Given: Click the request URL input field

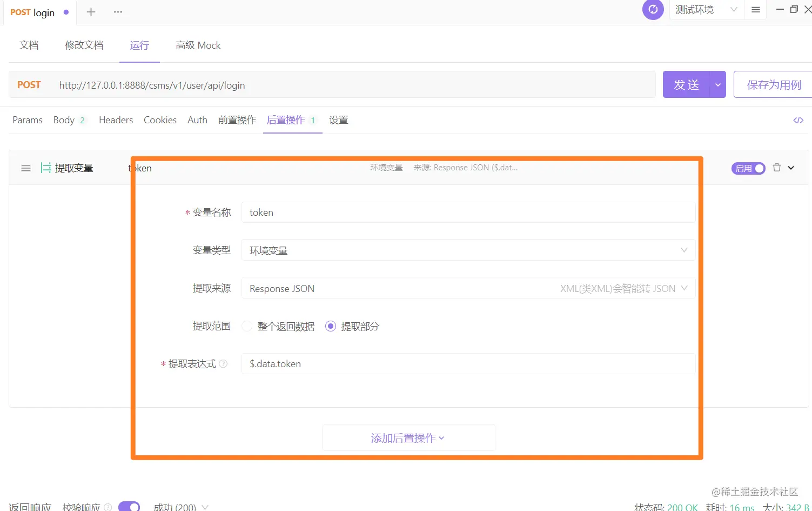Looking at the screenshot, I should point(354,85).
